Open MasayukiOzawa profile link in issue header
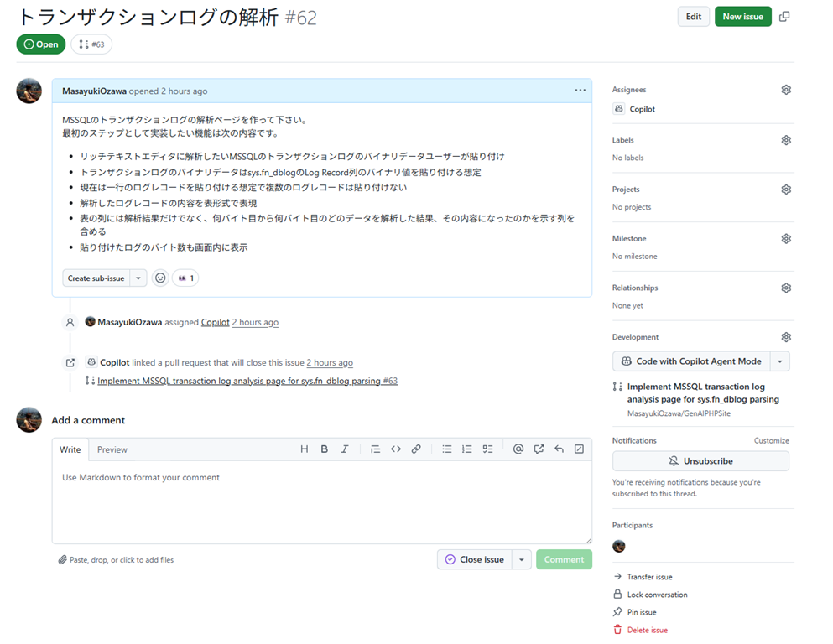Viewport: 833px width, 644px height. [x=94, y=91]
